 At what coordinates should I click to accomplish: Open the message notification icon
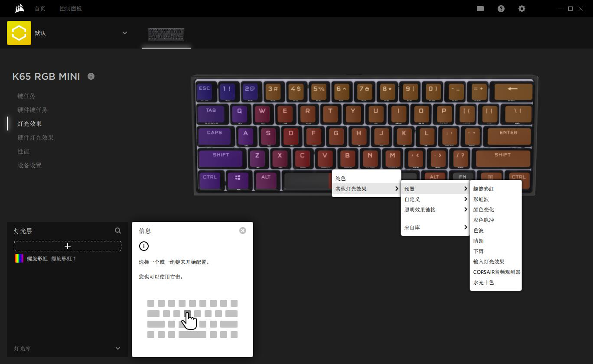[480, 9]
